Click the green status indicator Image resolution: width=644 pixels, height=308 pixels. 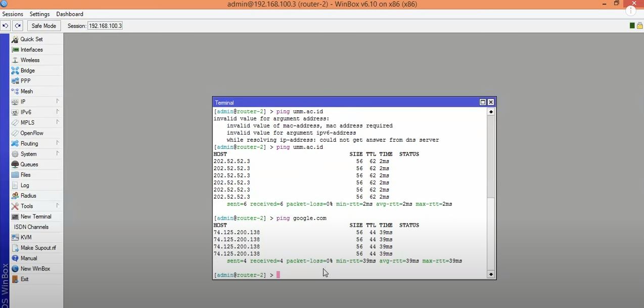(x=632, y=26)
